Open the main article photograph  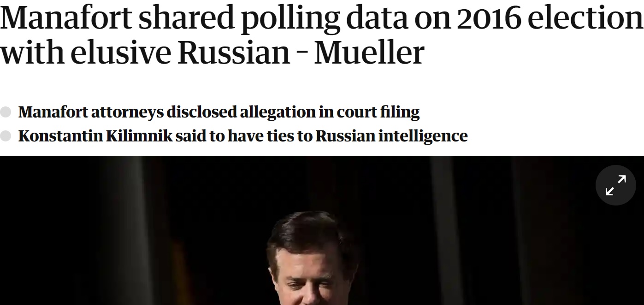[322, 230]
